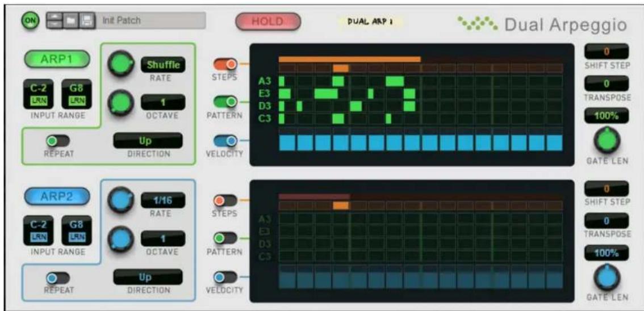Click the ARP2 blue Rate knob
Viewport: 644px width, 311px height.
pyautogui.click(x=121, y=200)
